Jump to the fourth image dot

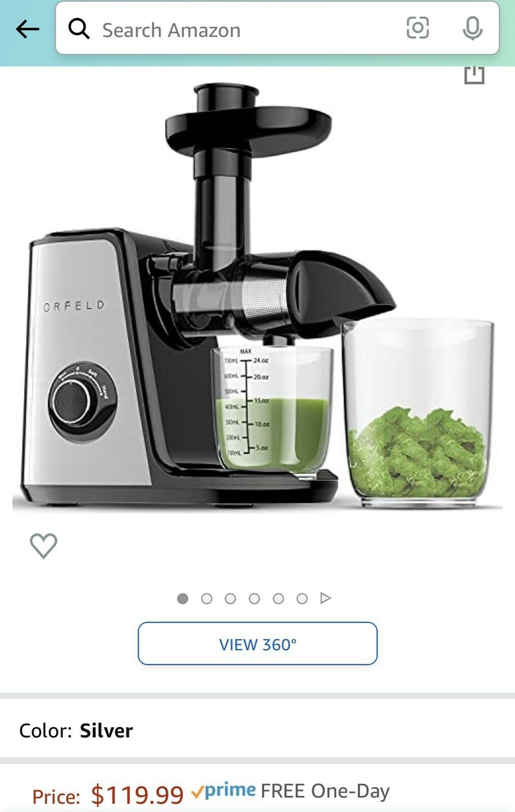click(x=254, y=599)
